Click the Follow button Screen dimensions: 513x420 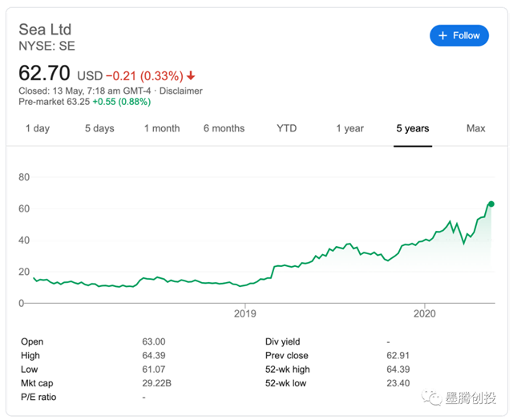click(458, 35)
